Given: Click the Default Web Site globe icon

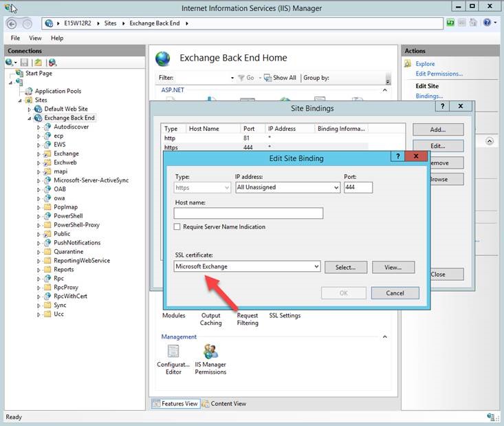Looking at the screenshot, I should (39, 109).
